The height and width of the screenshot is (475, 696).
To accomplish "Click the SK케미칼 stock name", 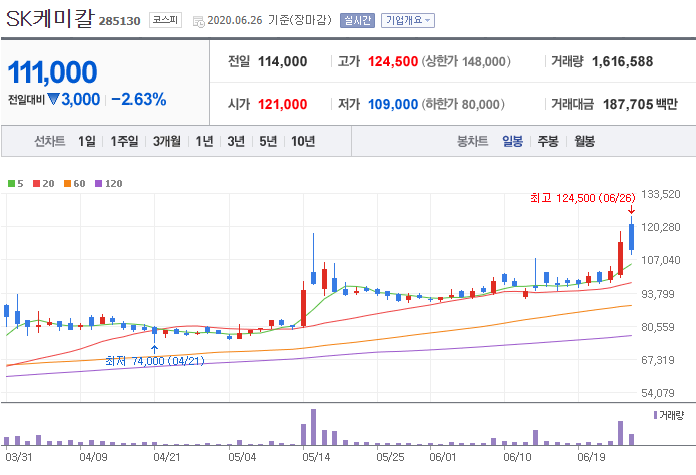I will tap(50, 19).
